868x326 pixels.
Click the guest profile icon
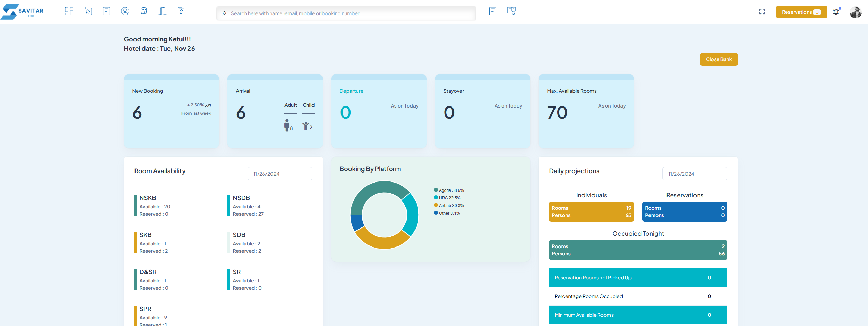pos(125,11)
